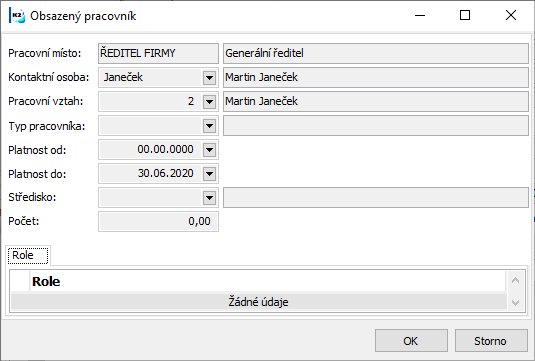Screen dimensions: 535x361
Task: Open the Platnost od date picker arrow
Action: point(209,150)
